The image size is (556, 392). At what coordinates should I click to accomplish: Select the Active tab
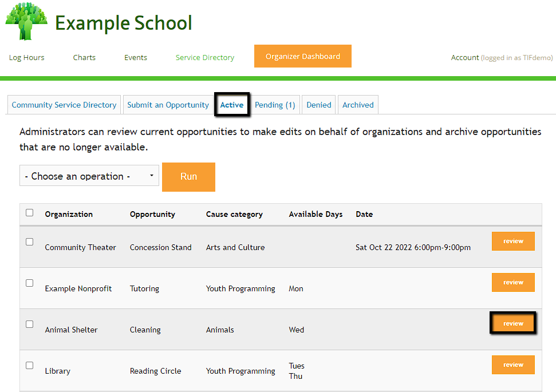[x=232, y=105]
